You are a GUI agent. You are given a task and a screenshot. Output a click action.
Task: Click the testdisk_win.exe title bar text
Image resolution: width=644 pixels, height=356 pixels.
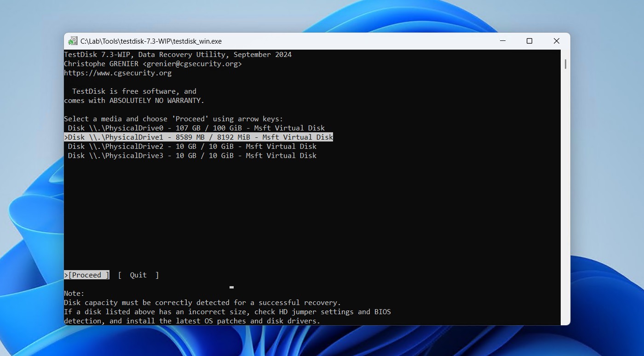click(x=151, y=41)
